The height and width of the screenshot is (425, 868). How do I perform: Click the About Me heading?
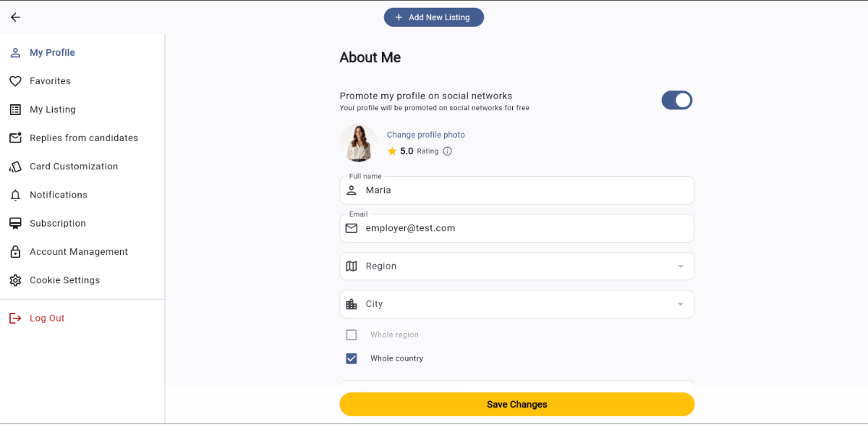pyautogui.click(x=370, y=58)
